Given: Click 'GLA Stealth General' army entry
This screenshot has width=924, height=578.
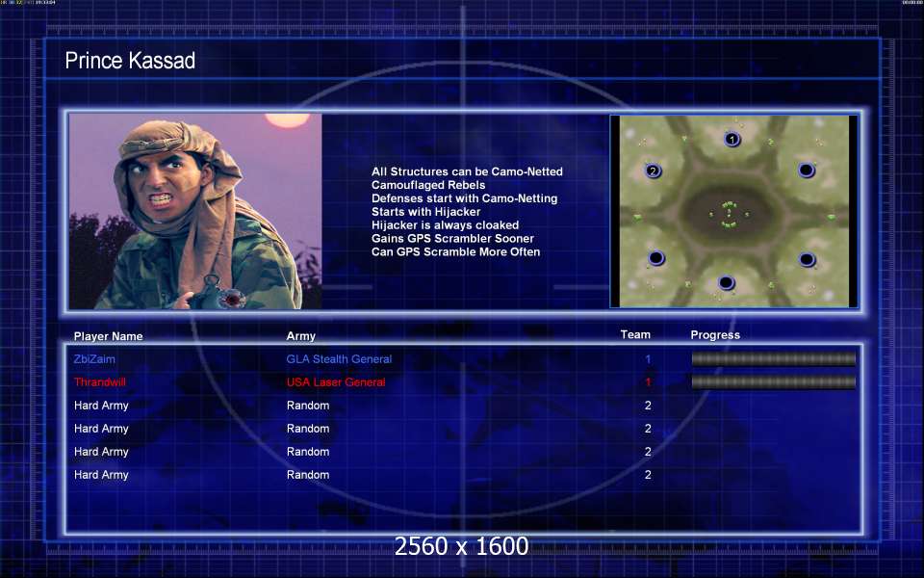Looking at the screenshot, I should pyautogui.click(x=339, y=358).
